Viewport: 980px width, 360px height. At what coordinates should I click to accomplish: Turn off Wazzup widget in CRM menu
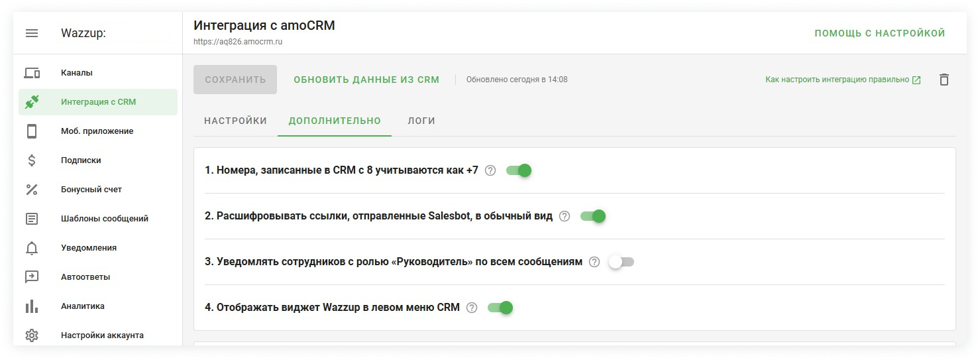(500, 308)
